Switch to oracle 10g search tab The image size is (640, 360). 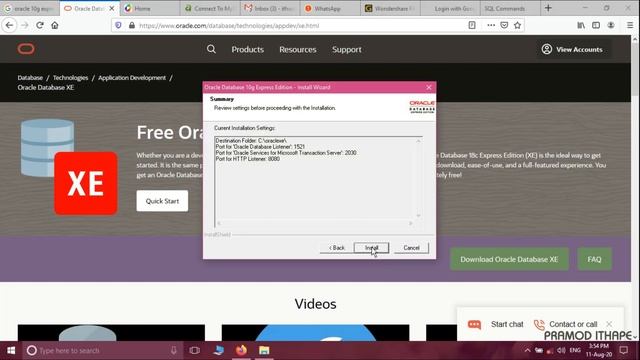(x=29, y=8)
